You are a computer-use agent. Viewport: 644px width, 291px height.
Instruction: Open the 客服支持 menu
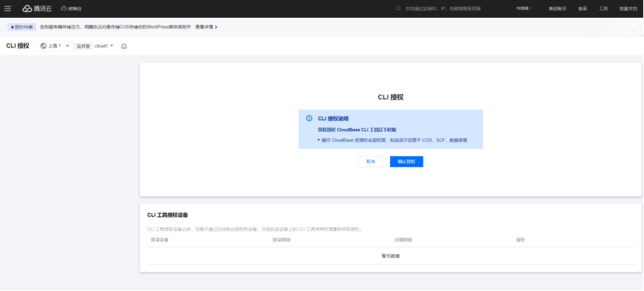(628, 9)
